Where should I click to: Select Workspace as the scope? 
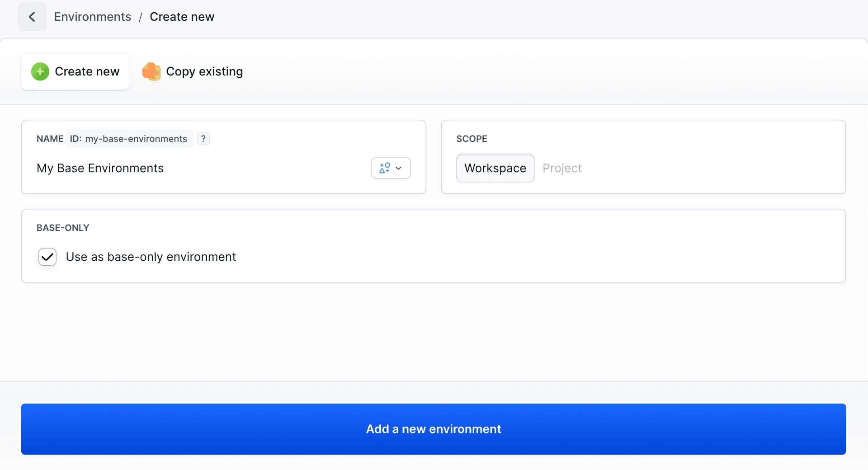pos(495,168)
